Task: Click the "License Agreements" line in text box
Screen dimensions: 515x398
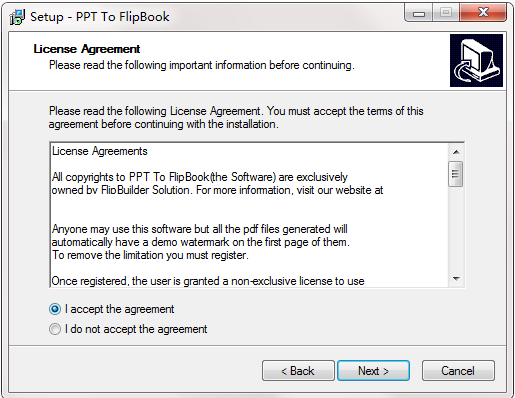Action: coord(99,151)
